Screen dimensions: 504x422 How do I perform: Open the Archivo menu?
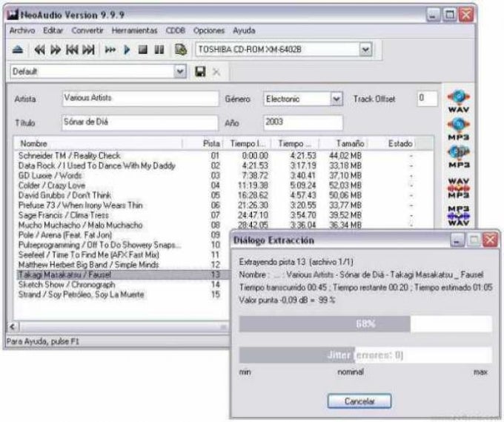pos(22,30)
